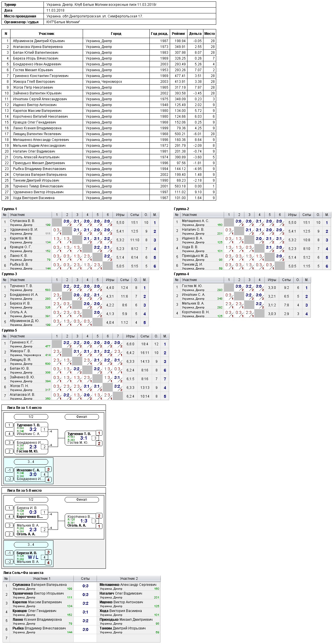Screen dimensions: 334x644
Task: Click on Агалакова Ирина Валериевна row
Action: pos(109,47)
